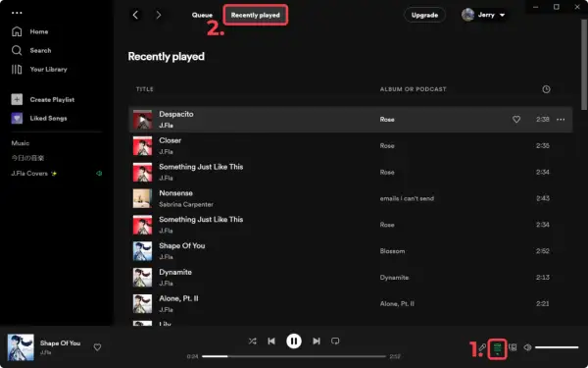Click now-playing speaker icon beside J.Fla Covers
This screenshot has height=368, width=588.
(x=99, y=174)
